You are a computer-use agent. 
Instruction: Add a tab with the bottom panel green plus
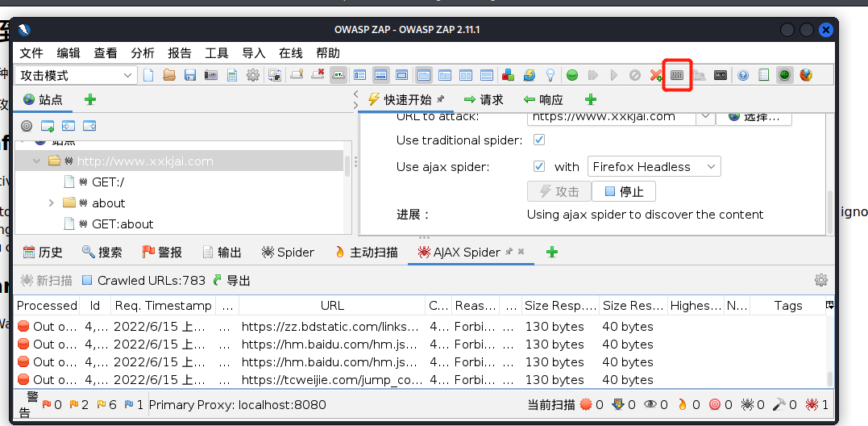[x=551, y=253]
